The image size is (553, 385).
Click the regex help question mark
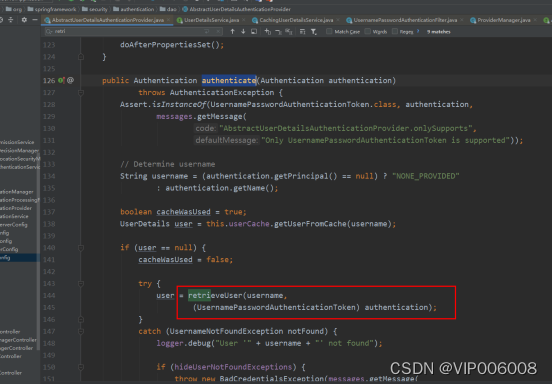click(x=418, y=31)
